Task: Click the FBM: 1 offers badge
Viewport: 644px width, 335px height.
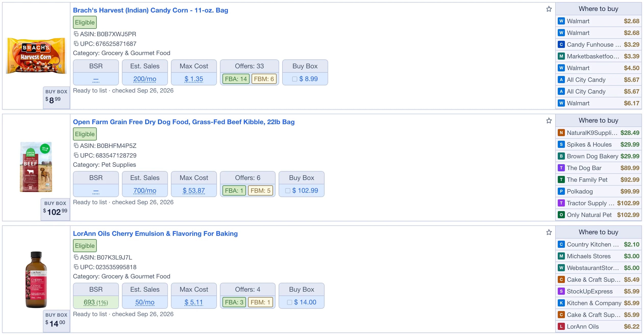Action: pyautogui.click(x=260, y=302)
